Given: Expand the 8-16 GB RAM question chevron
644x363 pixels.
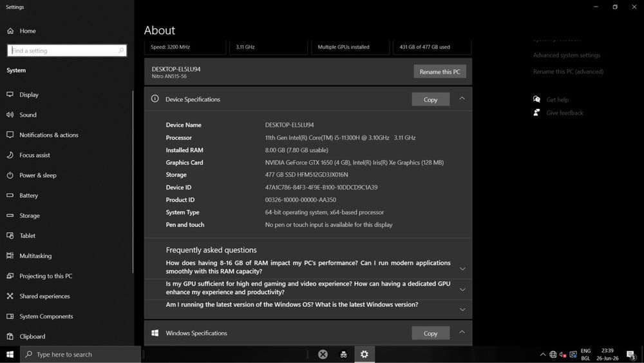Looking at the screenshot, I should click(x=462, y=269).
